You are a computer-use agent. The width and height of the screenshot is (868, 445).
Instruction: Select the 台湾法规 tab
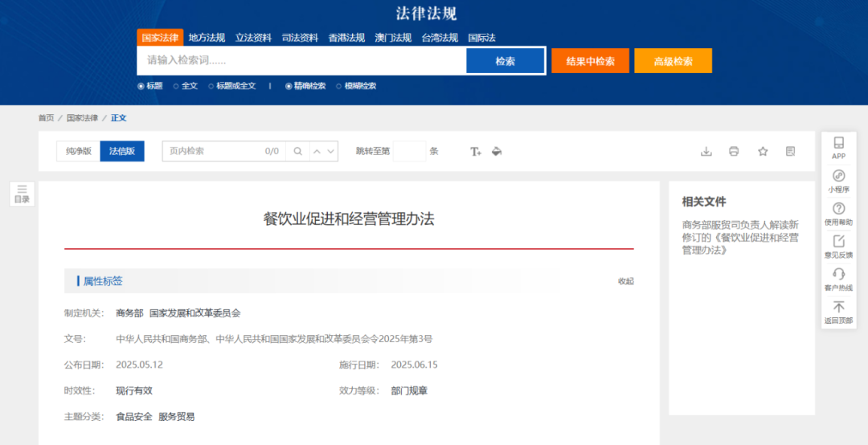point(440,38)
